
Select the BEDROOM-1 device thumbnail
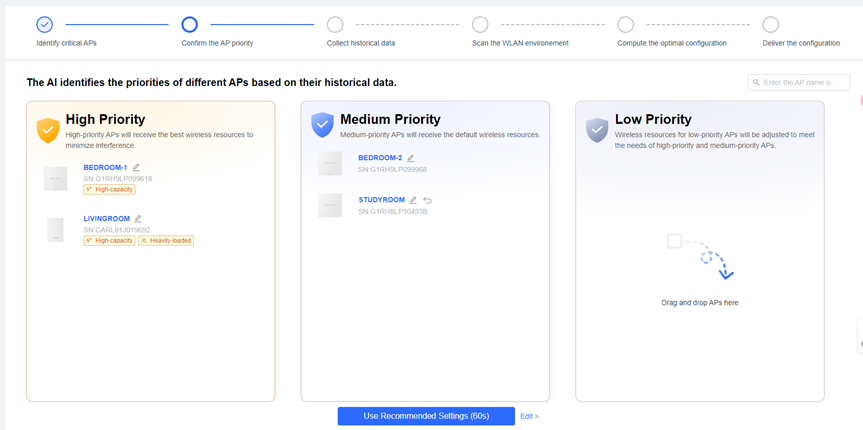pos(55,179)
